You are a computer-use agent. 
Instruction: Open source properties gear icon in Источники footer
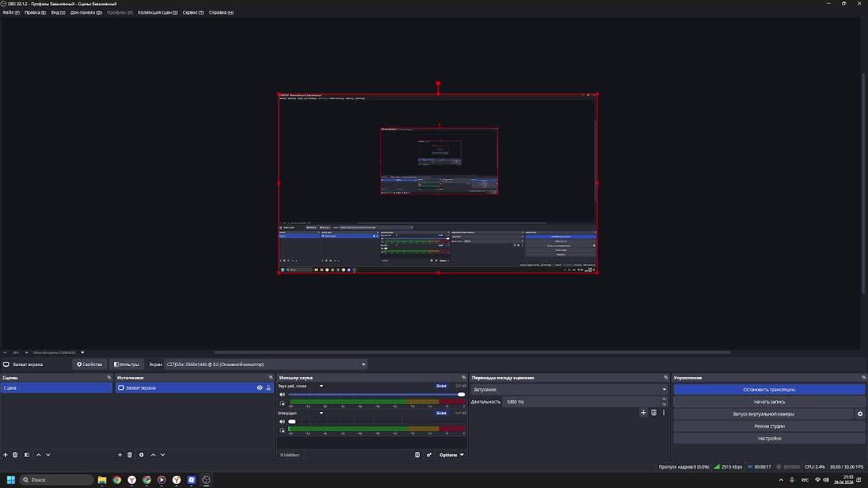[x=141, y=455]
